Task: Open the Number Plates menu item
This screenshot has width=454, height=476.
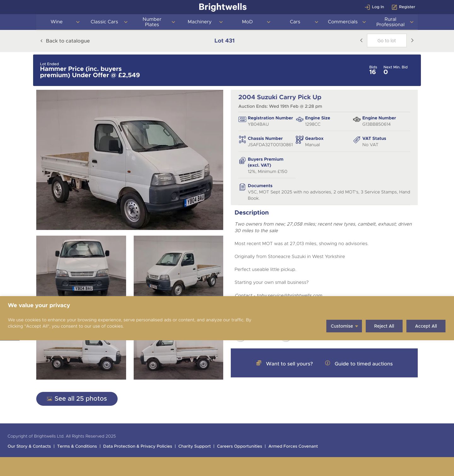Action: point(152,22)
